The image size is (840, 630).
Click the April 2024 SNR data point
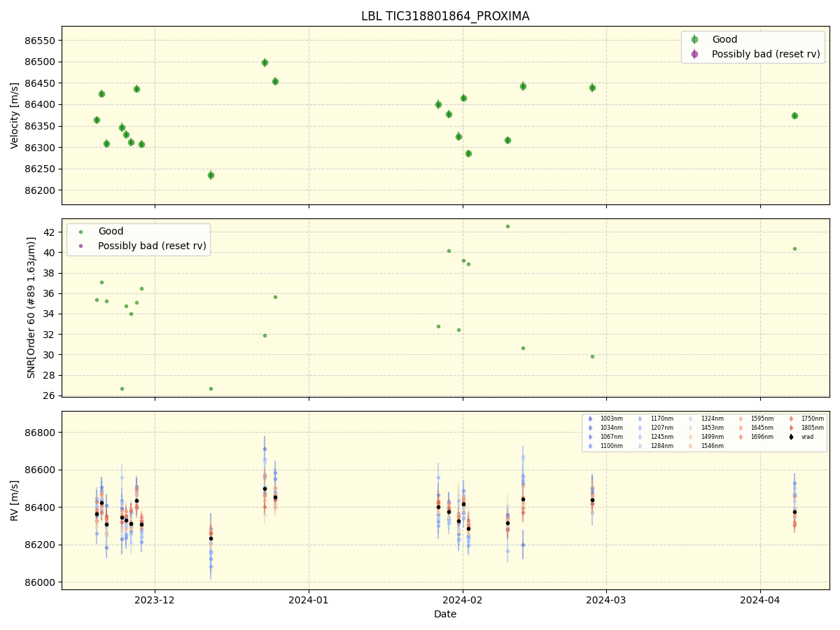click(794, 248)
